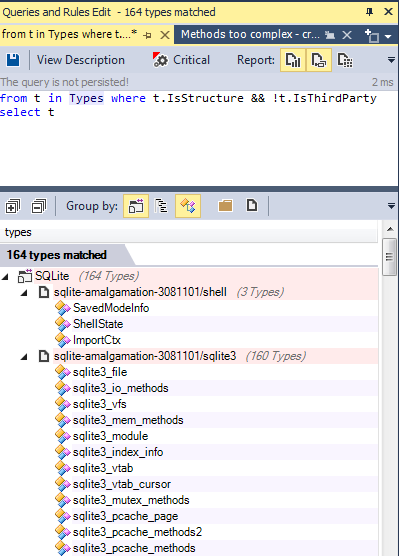This screenshot has height=556, width=399.
Task: Close the Methods too complex tab
Action: pyautogui.click(x=347, y=35)
